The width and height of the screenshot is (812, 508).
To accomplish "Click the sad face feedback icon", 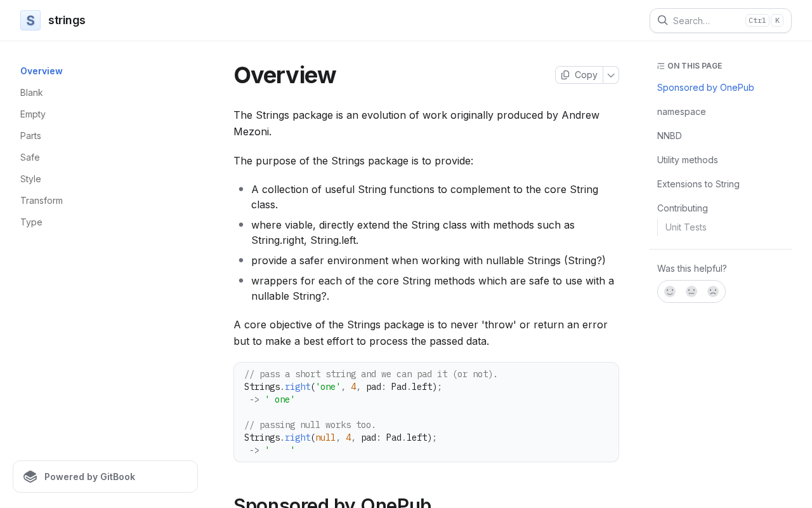I will pos(713,291).
